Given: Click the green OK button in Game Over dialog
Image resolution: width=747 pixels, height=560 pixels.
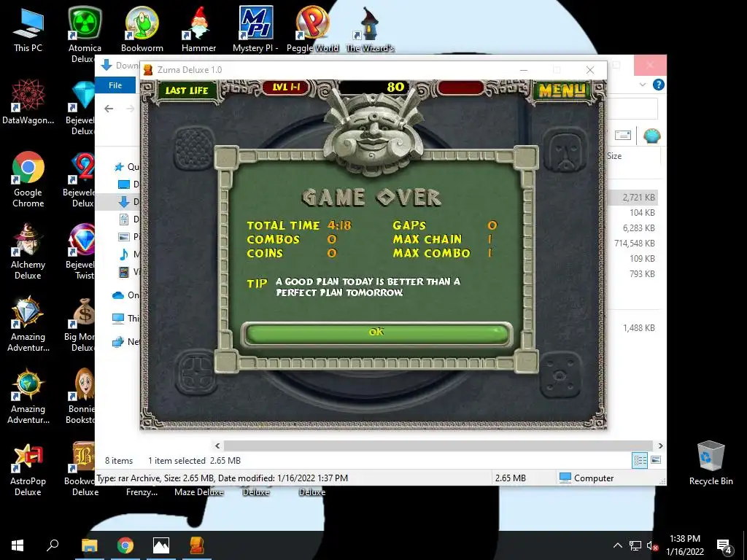Looking at the screenshot, I should (x=376, y=333).
